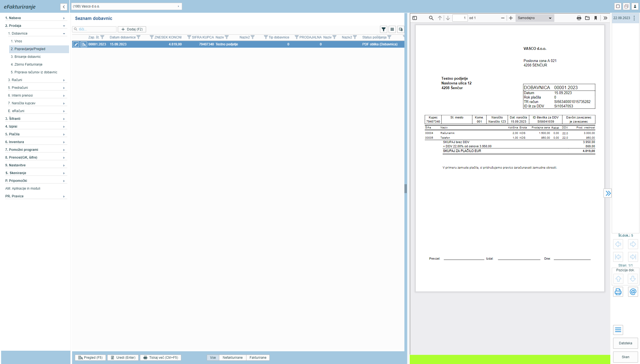The image size is (640, 364).
Task: Jump to first document arrow
Action: (x=618, y=257)
